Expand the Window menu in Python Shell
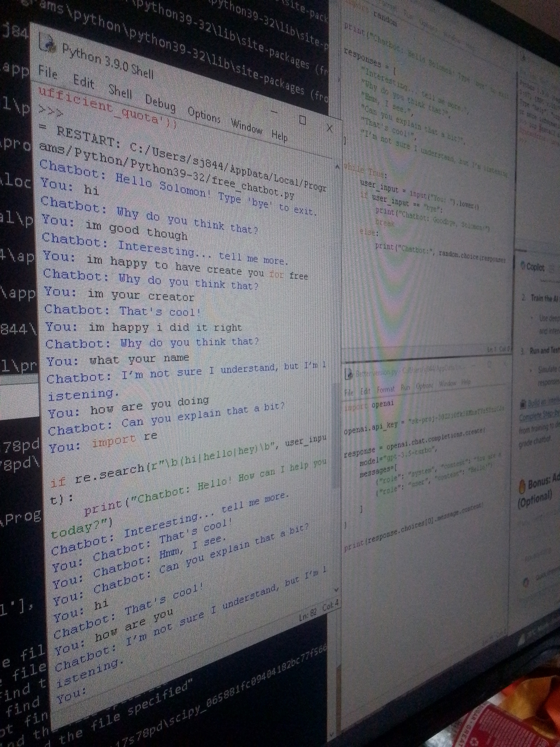 (246, 126)
